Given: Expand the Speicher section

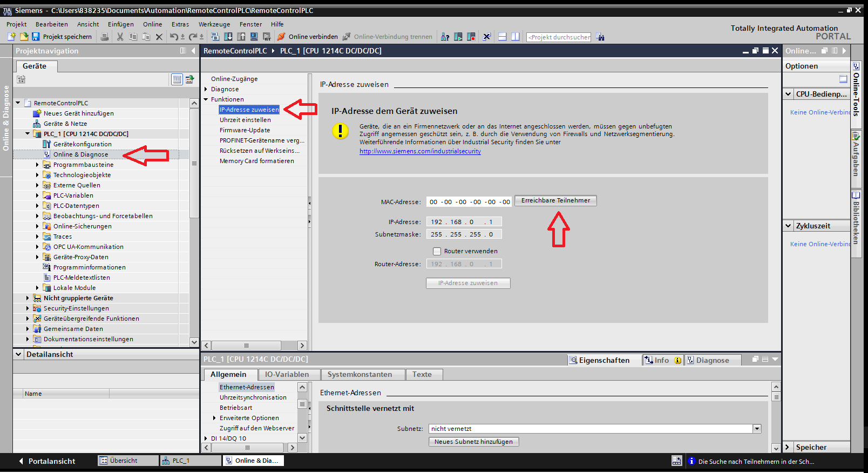Looking at the screenshot, I should (788, 447).
